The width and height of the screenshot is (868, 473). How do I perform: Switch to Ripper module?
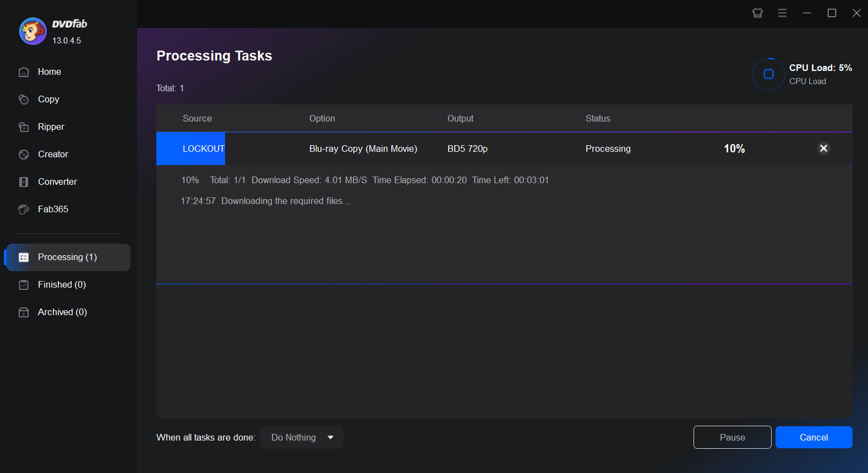click(51, 127)
